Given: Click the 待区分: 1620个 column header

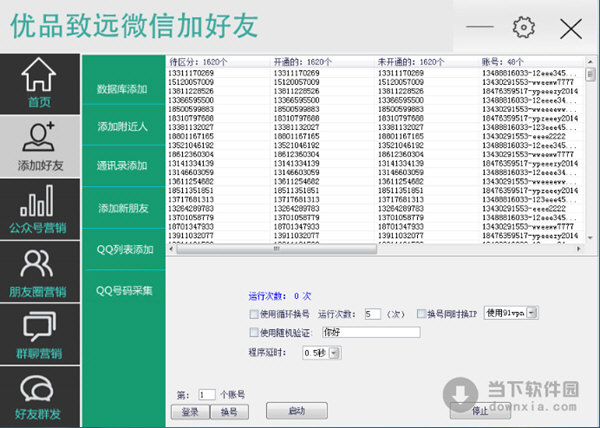Looking at the screenshot, I should coord(218,62).
